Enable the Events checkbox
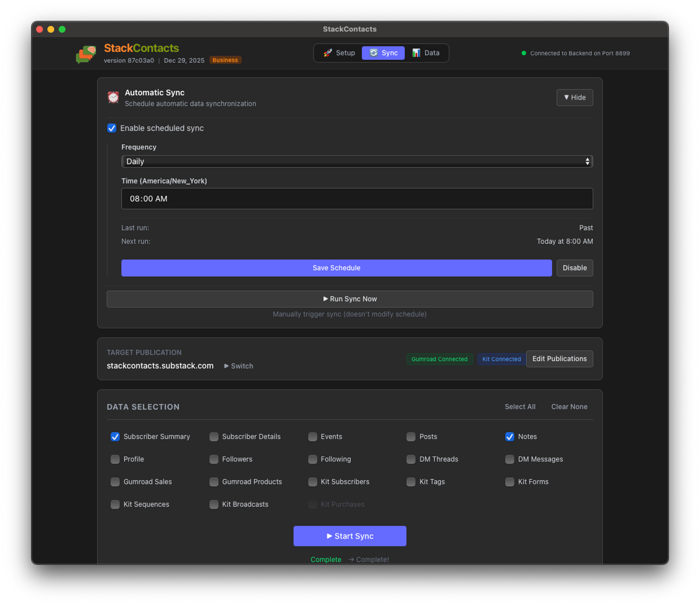 [312, 437]
